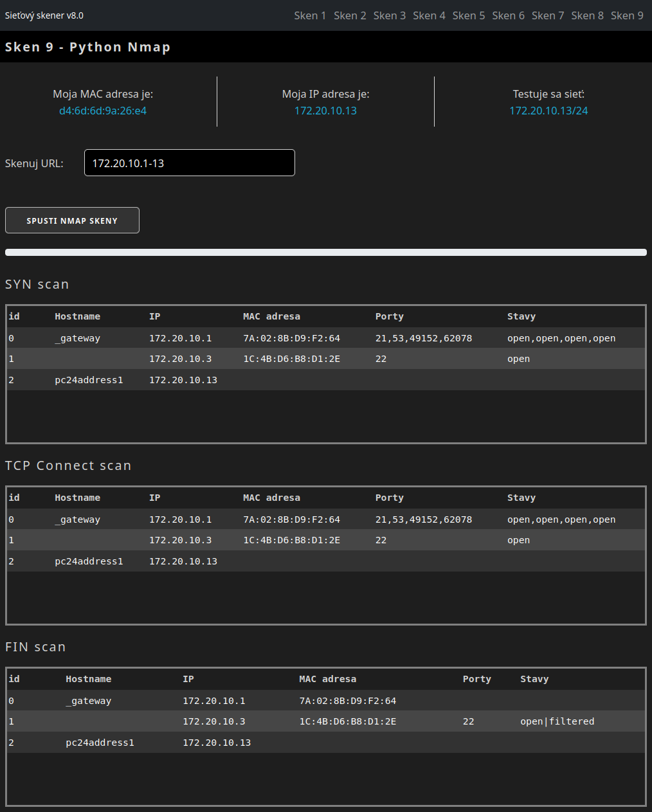Switch to Sken 2 page
This screenshot has width=652, height=812.
click(x=350, y=15)
